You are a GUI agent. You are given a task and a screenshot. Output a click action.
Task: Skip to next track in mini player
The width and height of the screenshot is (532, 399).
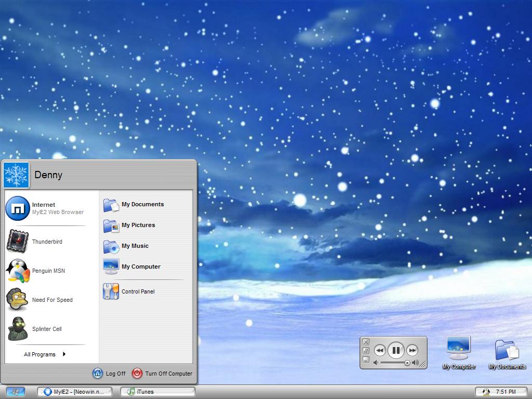click(x=412, y=351)
